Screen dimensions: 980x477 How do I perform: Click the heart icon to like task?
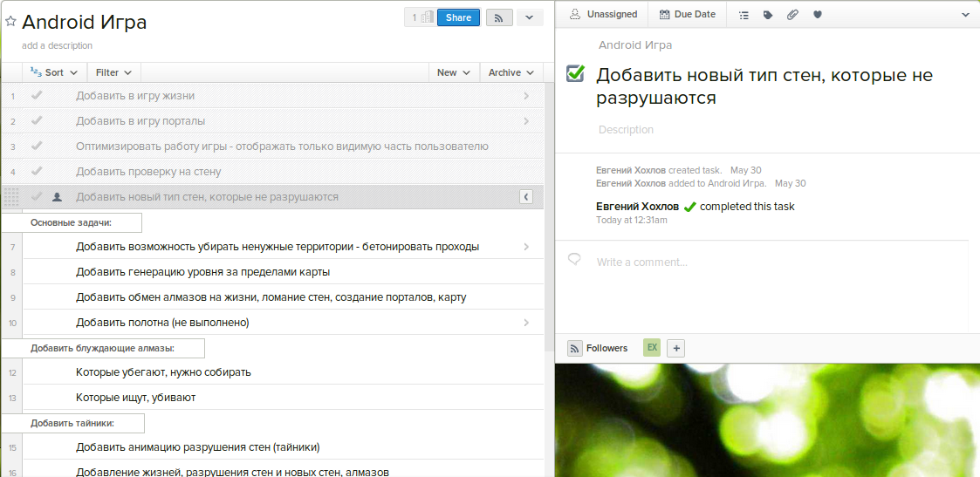[818, 14]
